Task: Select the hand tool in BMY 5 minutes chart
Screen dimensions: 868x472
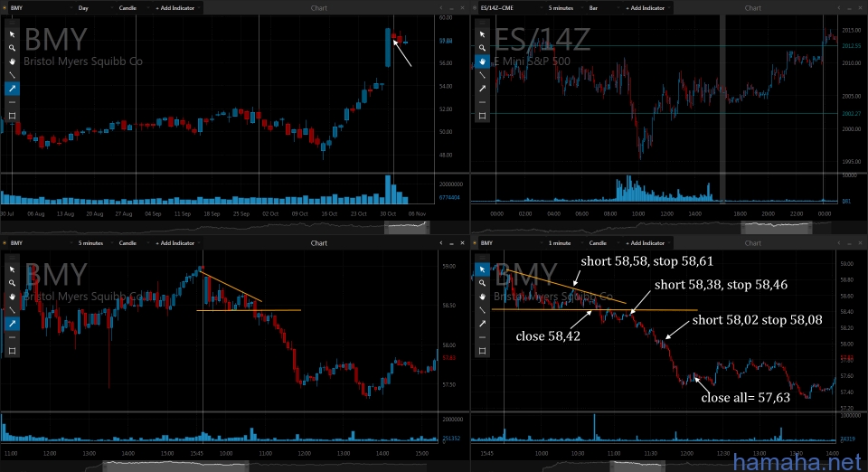Action: pyautogui.click(x=12, y=297)
